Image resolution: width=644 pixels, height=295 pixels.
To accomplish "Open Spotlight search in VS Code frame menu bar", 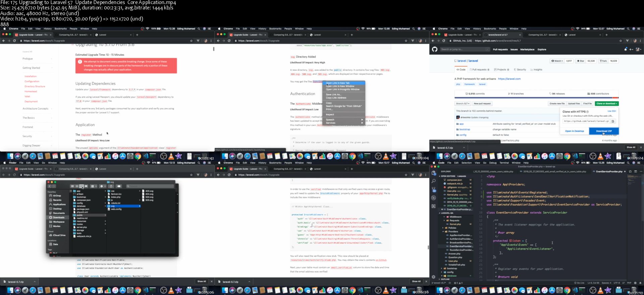I will click(628, 163).
